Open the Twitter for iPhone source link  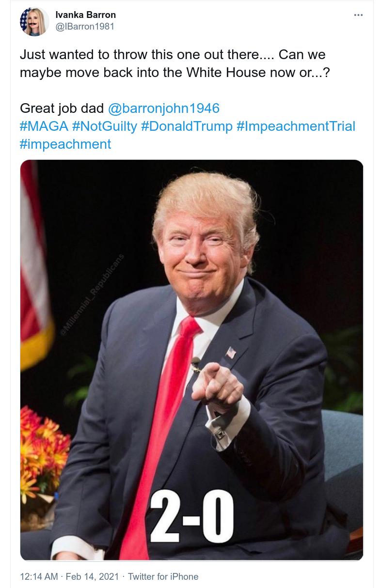click(x=163, y=576)
